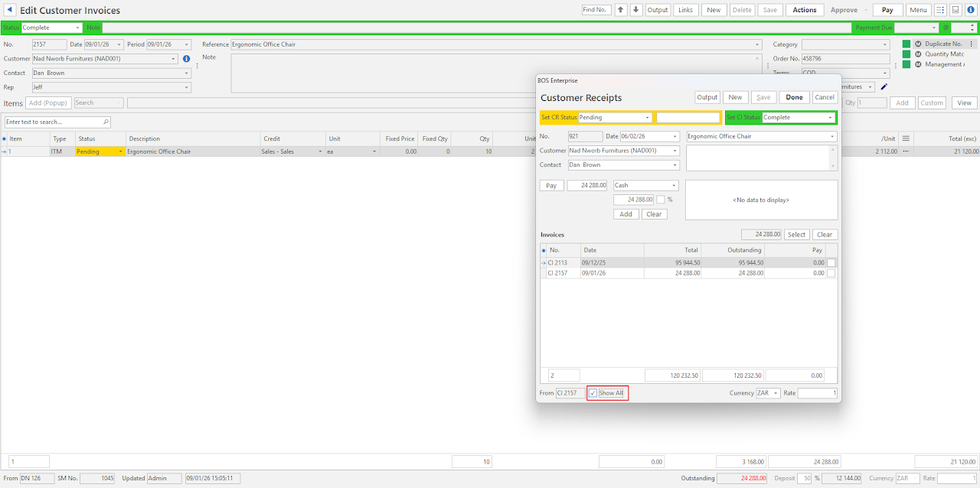This screenshot has height=488, width=980.
Task: Click Output in Customer Receipts dialog
Action: tap(707, 97)
